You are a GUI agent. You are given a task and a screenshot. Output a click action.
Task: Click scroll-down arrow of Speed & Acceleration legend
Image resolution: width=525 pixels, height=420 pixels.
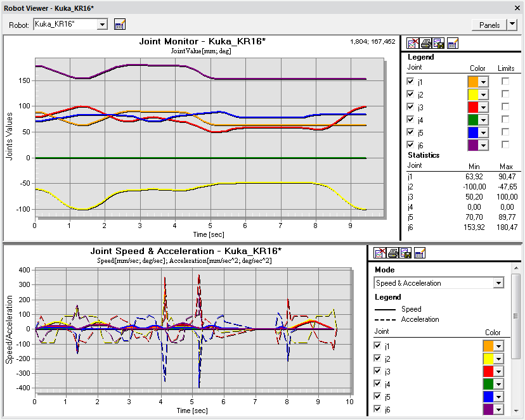(515, 410)
